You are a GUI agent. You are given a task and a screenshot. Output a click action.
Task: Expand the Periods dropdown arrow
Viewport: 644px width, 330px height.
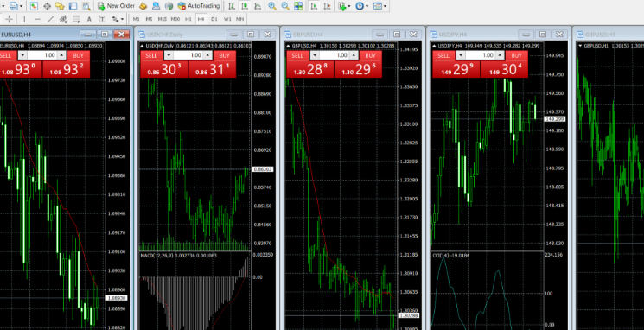[x=367, y=6]
